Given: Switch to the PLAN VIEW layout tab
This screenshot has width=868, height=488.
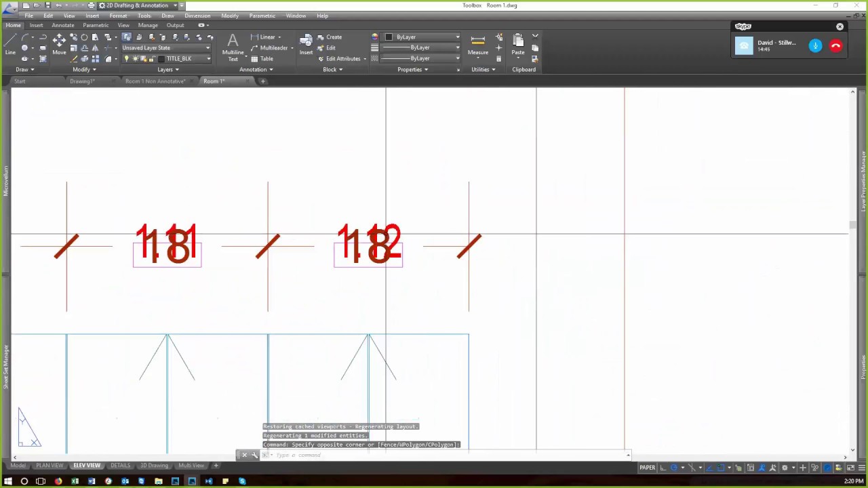Looking at the screenshot, I should [50, 466].
